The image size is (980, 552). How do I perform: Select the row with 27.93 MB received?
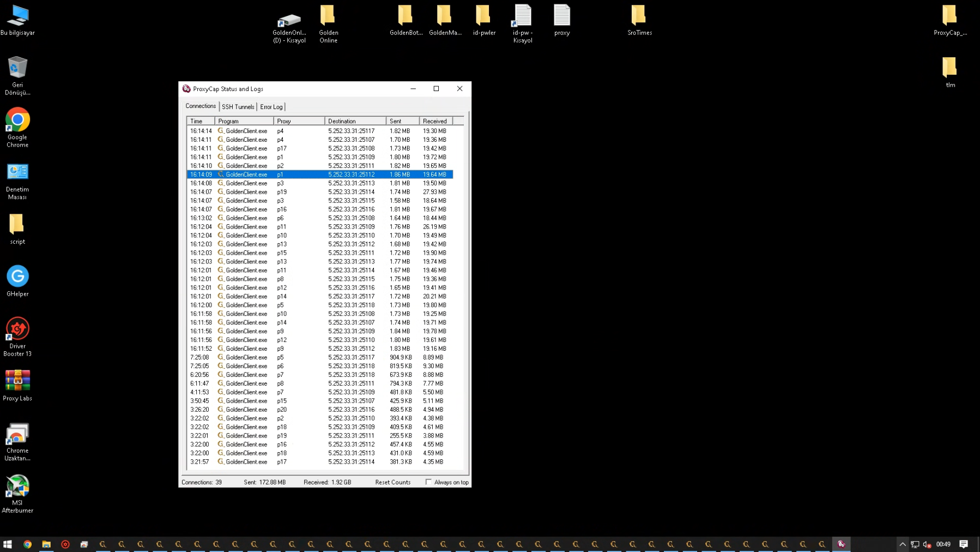[320, 192]
